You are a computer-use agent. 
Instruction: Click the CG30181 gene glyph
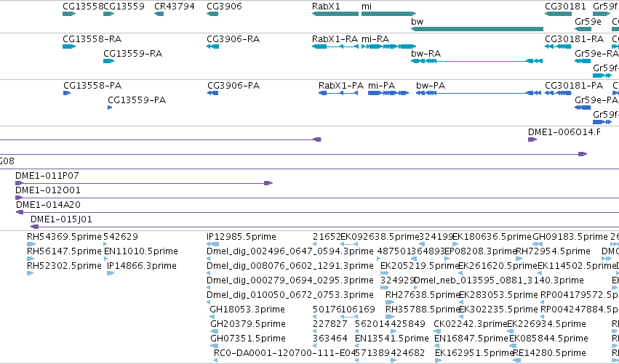pyautogui.click(x=558, y=14)
